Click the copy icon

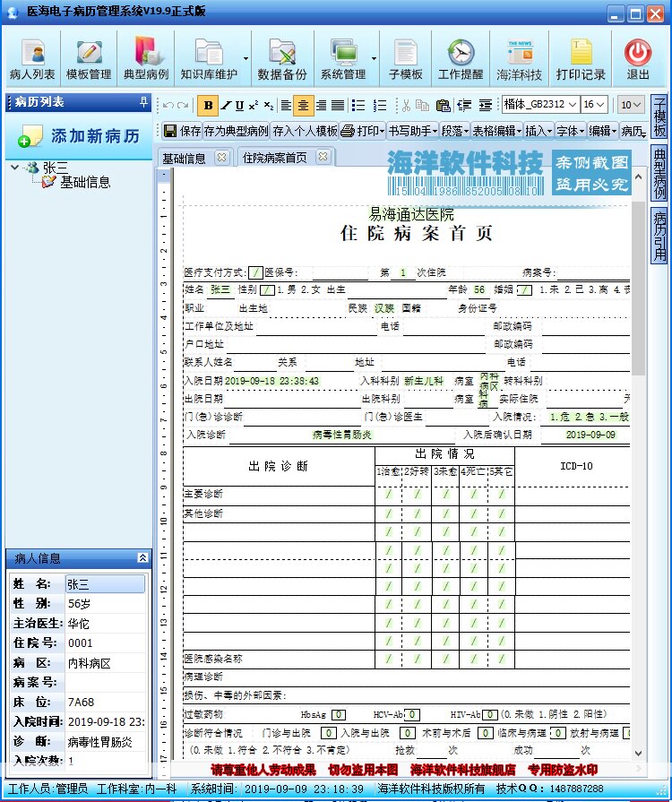point(422,106)
